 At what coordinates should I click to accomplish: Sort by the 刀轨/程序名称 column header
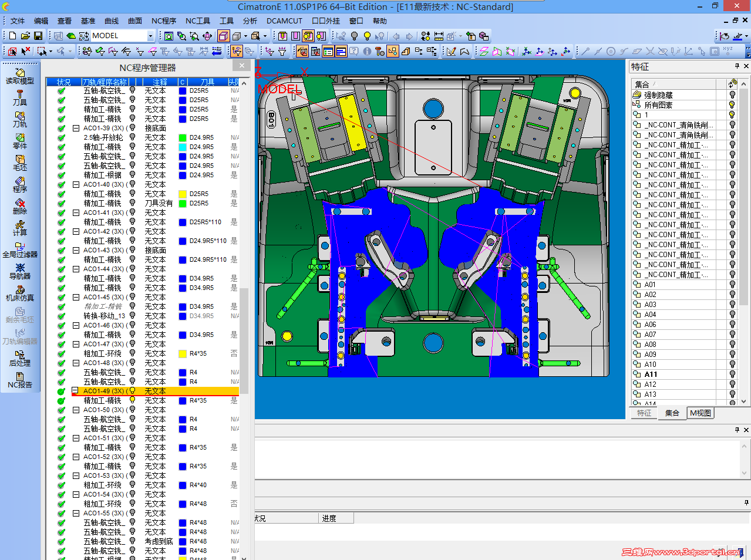pyautogui.click(x=105, y=82)
